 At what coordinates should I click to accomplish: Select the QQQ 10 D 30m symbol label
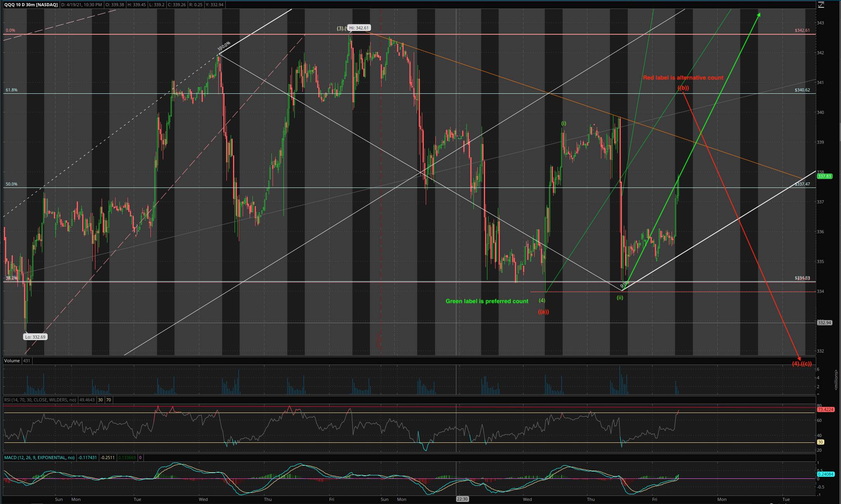[31, 5]
